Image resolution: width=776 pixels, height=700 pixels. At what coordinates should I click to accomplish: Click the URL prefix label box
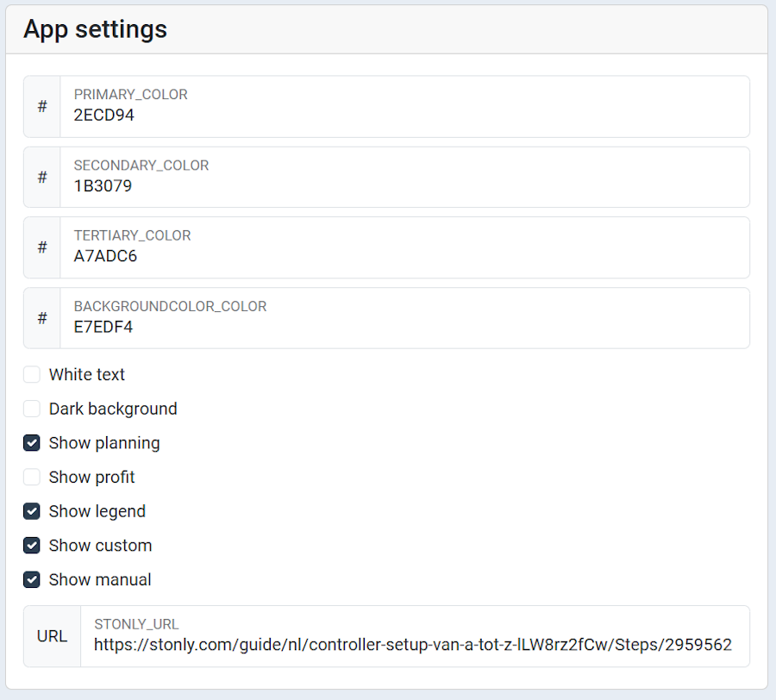point(53,637)
